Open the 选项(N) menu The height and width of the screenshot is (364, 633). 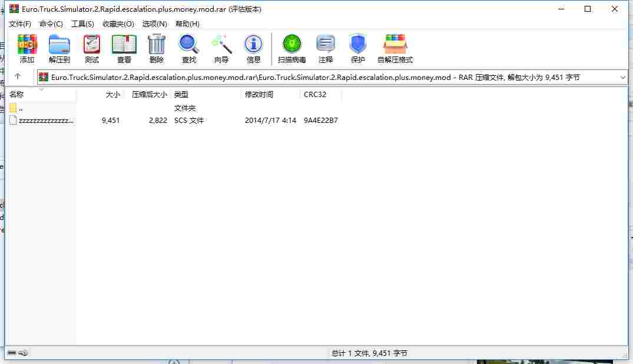tap(154, 24)
